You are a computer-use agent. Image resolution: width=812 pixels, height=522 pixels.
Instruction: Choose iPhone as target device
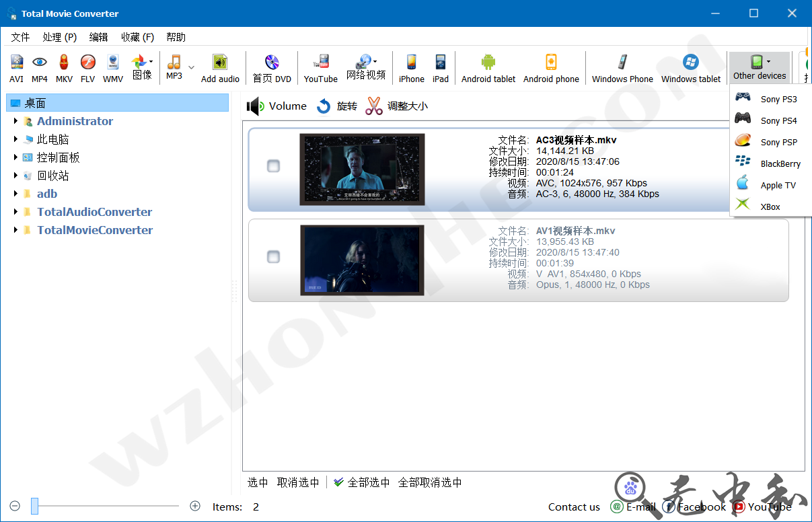(x=411, y=67)
